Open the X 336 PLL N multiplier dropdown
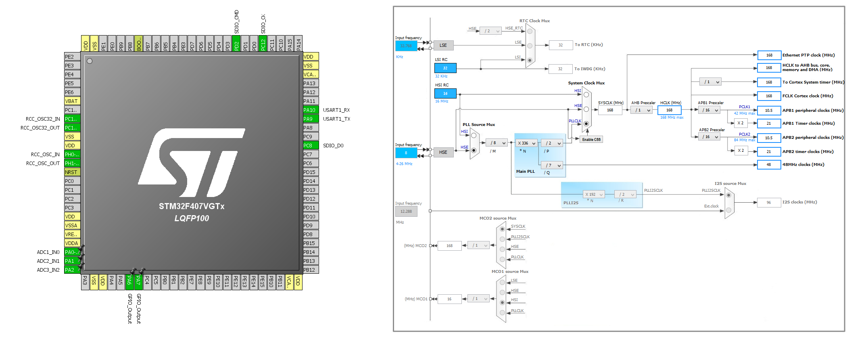This screenshot has height=352, width=868. coord(526,143)
